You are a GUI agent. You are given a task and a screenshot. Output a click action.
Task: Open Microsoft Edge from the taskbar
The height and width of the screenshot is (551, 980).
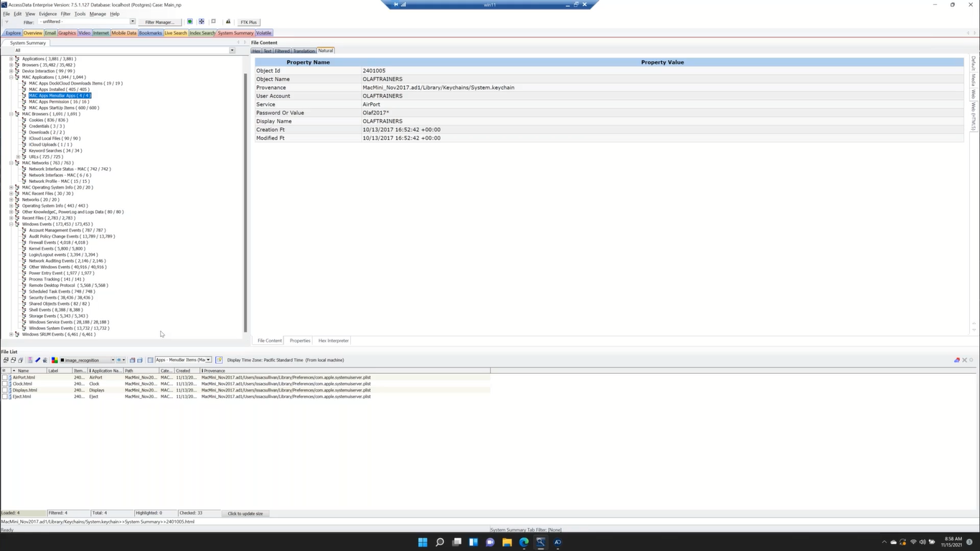[x=524, y=542]
